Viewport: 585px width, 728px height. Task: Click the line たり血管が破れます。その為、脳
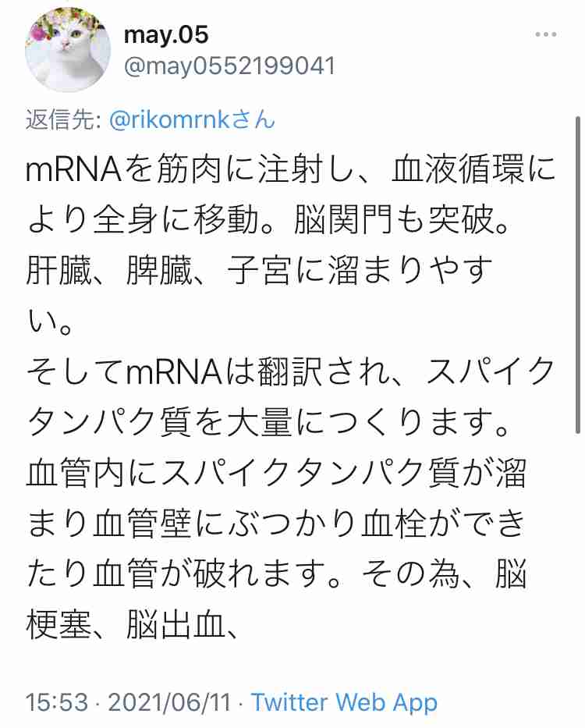(276, 574)
